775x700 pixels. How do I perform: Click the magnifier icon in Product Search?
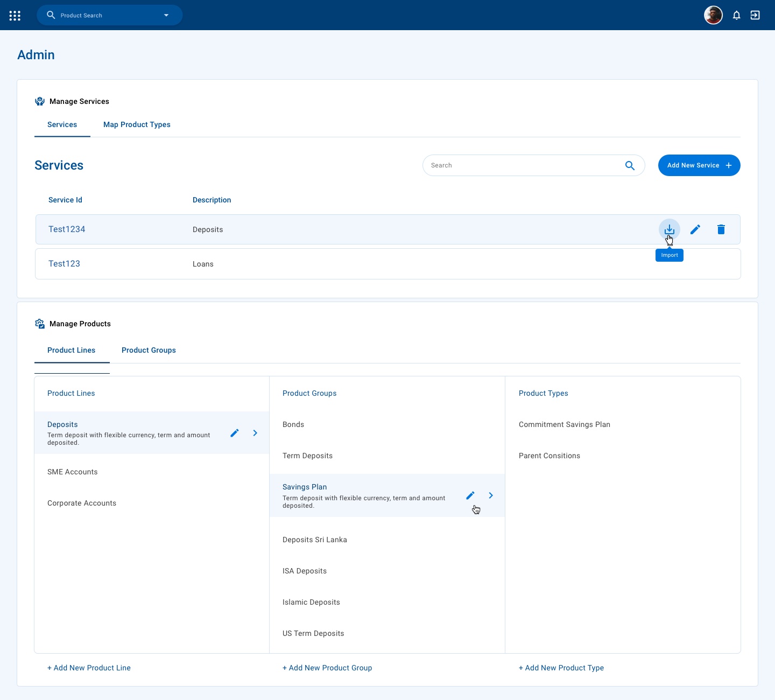tap(51, 15)
